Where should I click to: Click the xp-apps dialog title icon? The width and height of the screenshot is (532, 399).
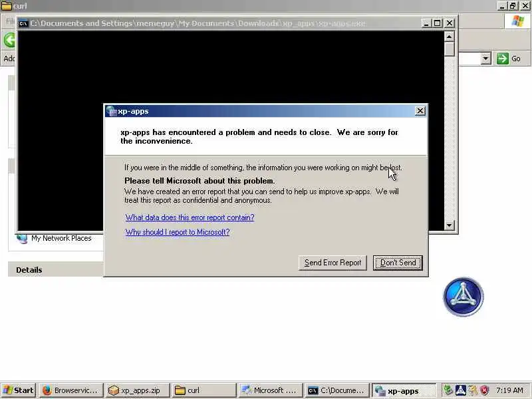[x=111, y=111]
